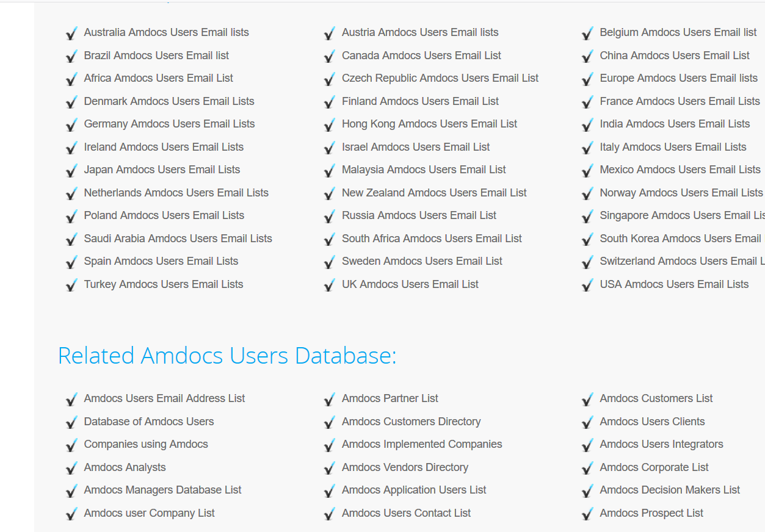Click 'Denmark Amdocs Users Email Lists'
Viewport: 765px width, 532px height.
pos(169,101)
